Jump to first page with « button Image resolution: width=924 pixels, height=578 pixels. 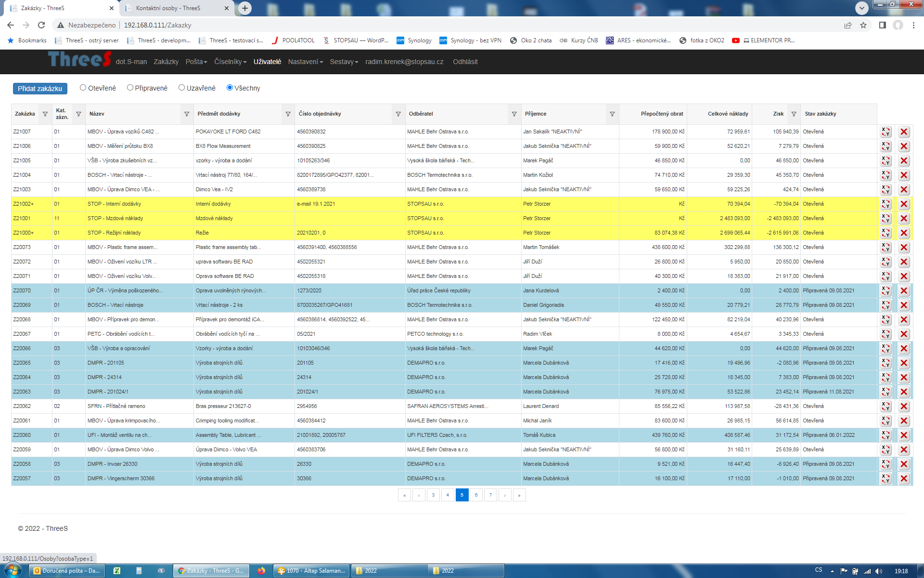click(404, 495)
